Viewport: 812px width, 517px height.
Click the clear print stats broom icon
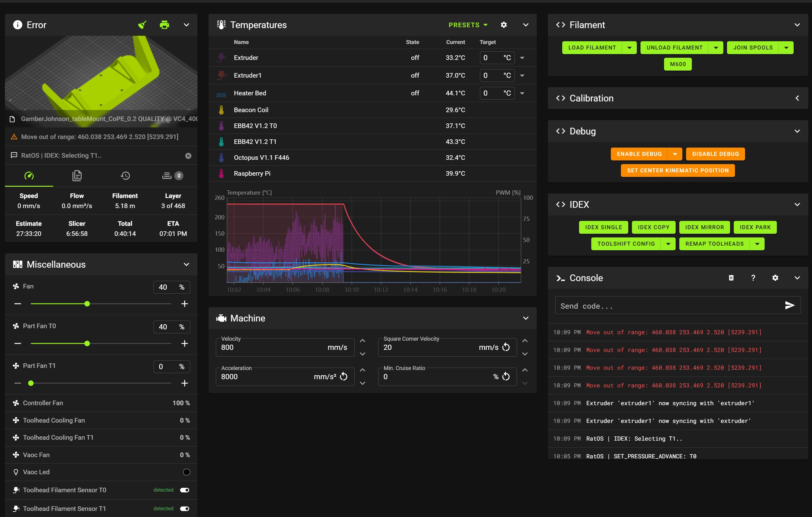point(142,25)
